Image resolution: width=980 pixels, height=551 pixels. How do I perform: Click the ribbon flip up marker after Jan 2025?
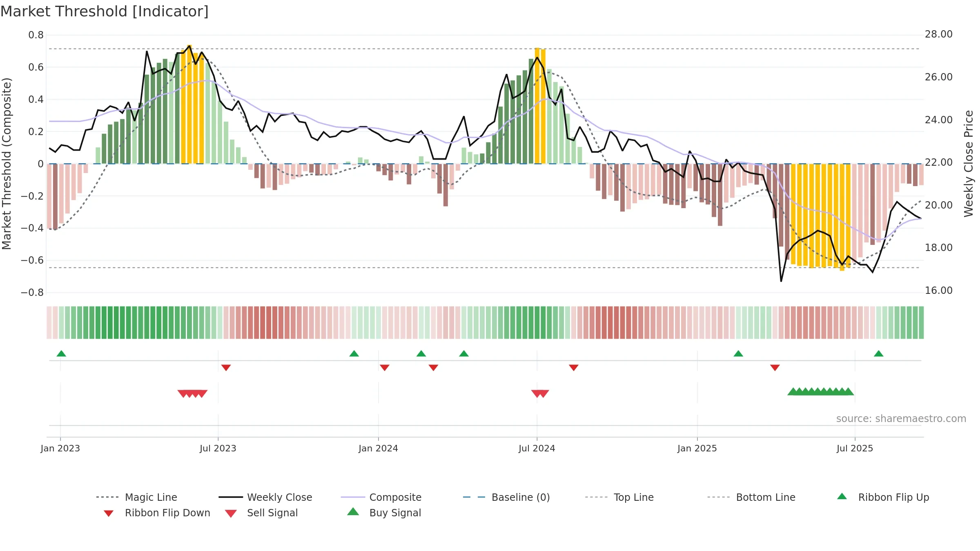[738, 353]
